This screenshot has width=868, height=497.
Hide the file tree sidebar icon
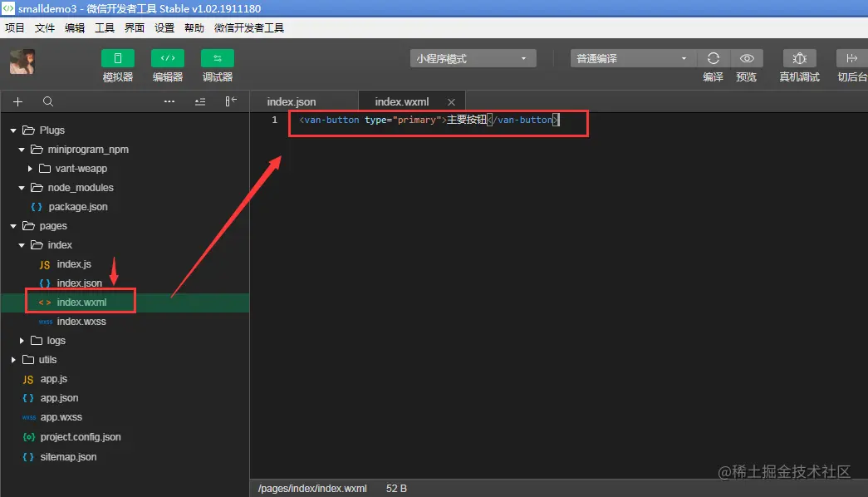231,101
